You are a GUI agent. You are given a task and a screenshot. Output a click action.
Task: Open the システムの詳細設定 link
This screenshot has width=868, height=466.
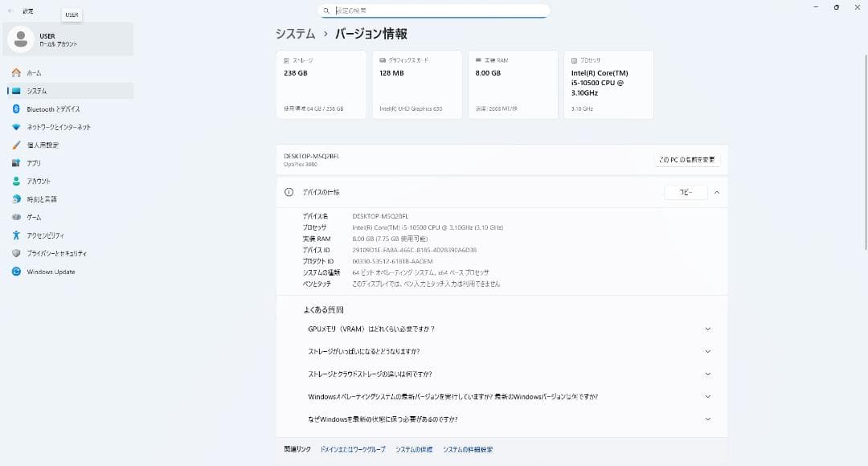(x=469, y=449)
